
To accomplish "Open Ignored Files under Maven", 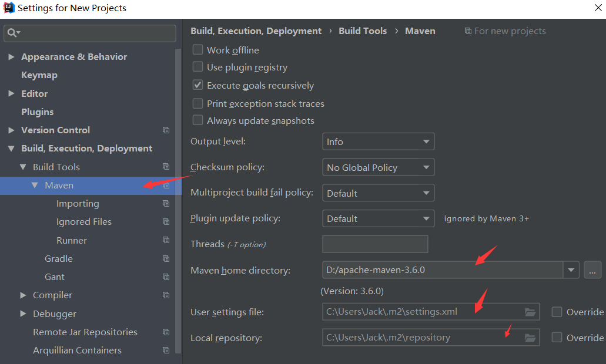I will [x=84, y=221].
